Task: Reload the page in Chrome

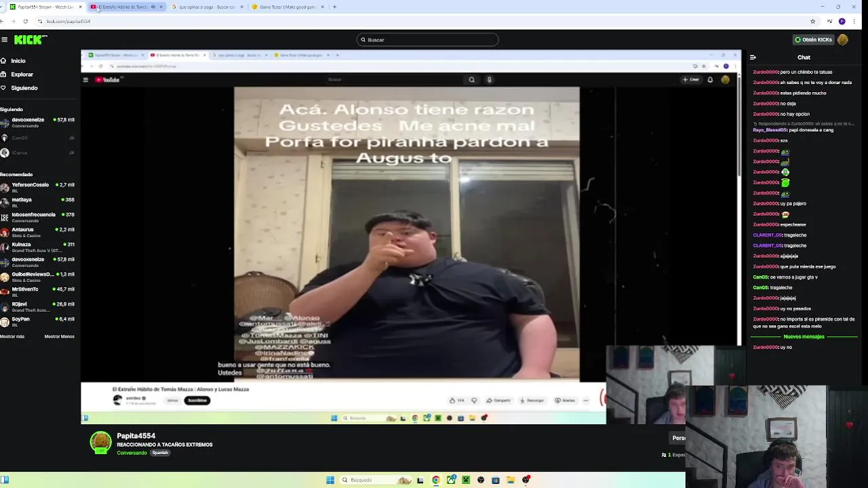Action: coord(25,21)
